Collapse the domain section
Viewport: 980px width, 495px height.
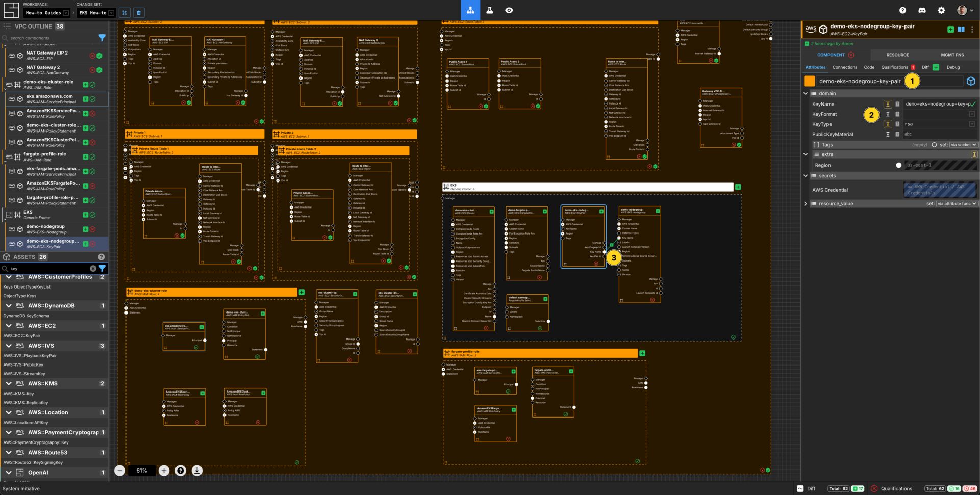806,94
